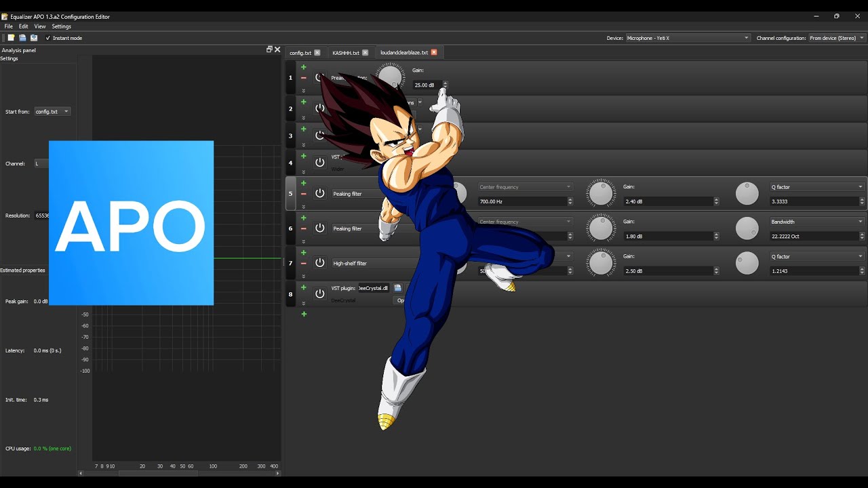
Task: Open the Device dropdown showing Microphone - Yeti X
Action: pos(688,38)
